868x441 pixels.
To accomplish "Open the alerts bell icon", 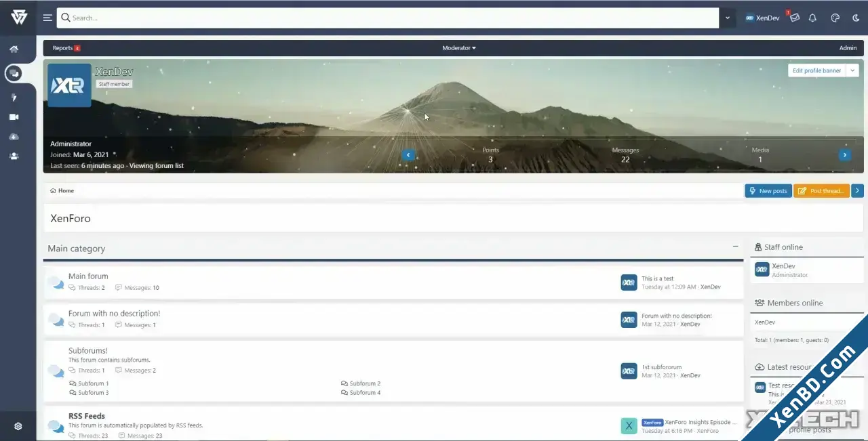I will (812, 18).
